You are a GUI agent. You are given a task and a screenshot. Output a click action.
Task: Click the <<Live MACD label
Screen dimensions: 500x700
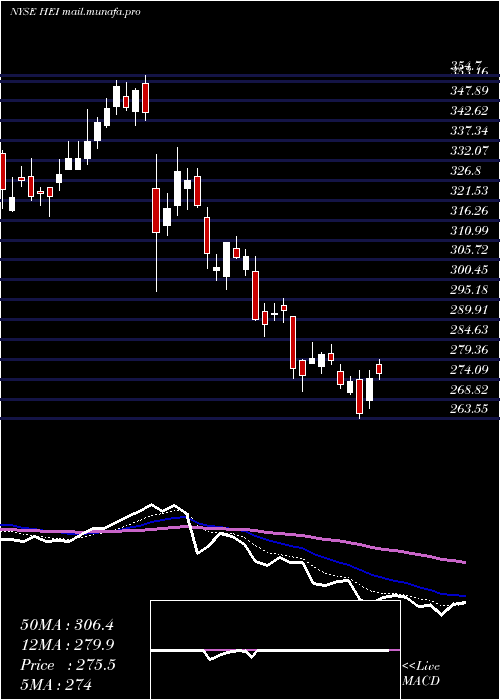pos(421,673)
